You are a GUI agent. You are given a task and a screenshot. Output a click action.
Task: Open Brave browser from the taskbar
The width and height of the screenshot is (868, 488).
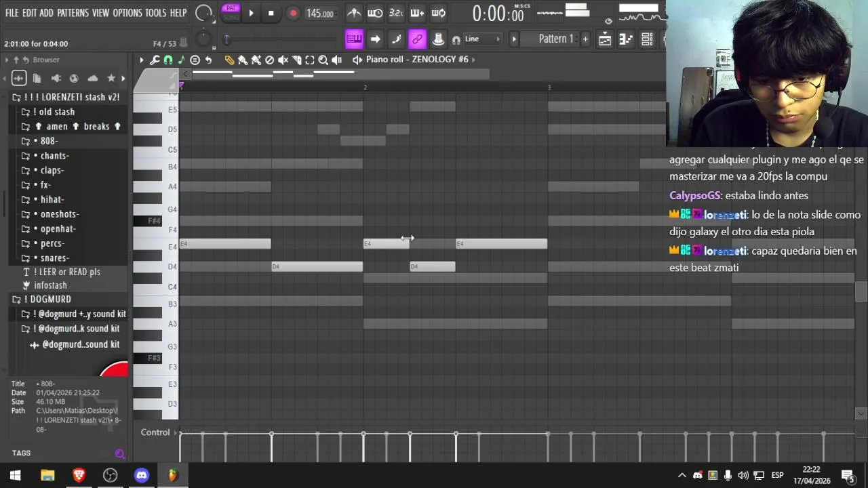point(79,475)
